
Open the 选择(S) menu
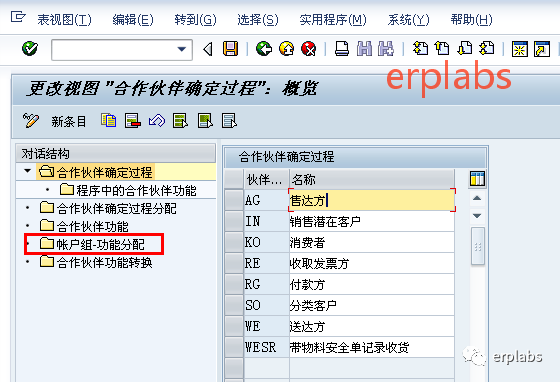(258, 20)
